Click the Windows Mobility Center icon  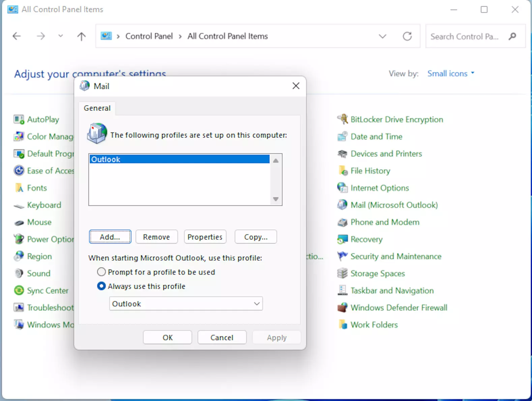pos(19,325)
